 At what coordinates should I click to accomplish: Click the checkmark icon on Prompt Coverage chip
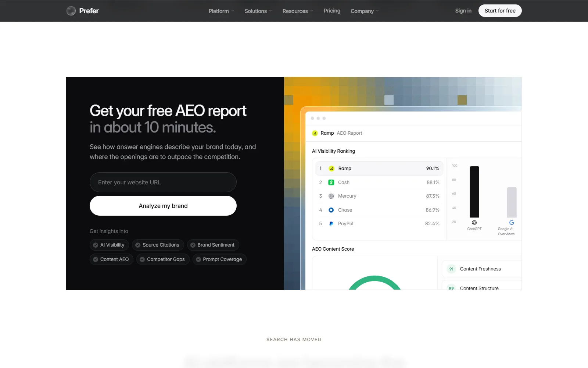tap(198, 259)
